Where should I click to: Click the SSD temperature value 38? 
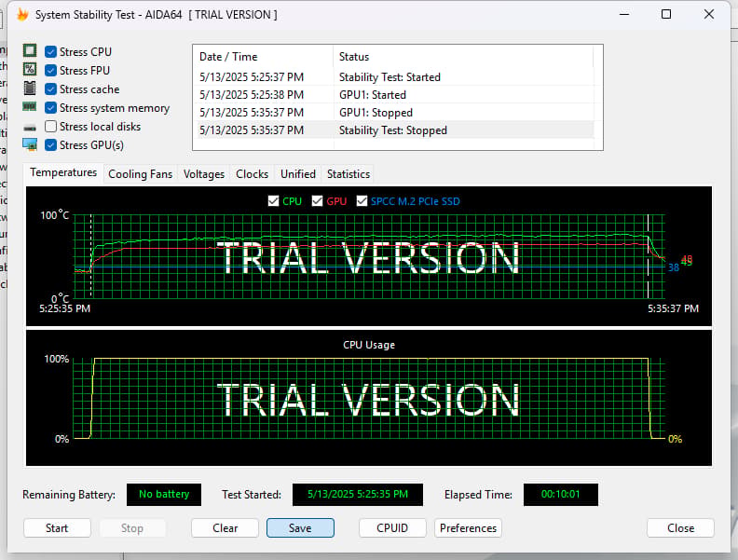(x=674, y=267)
